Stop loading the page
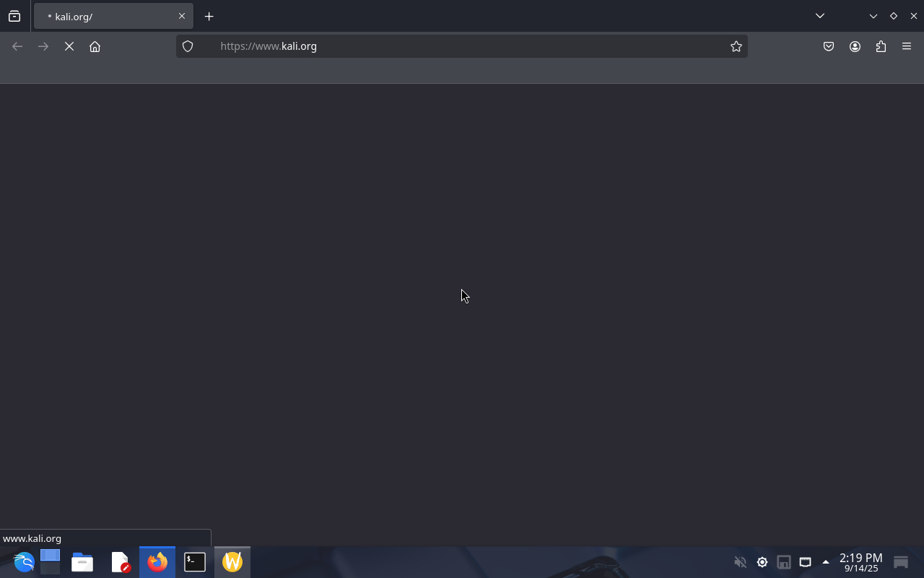Image resolution: width=924 pixels, height=578 pixels. click(x=69, y=46)
